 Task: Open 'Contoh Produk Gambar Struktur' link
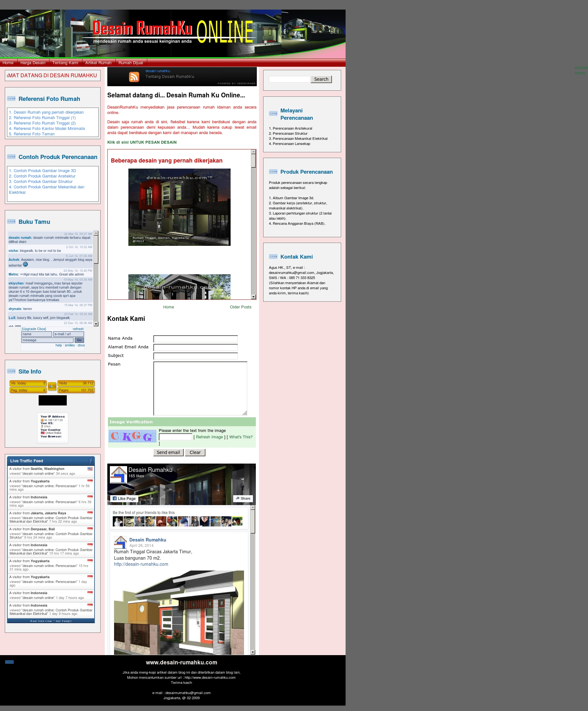[43, 182]
